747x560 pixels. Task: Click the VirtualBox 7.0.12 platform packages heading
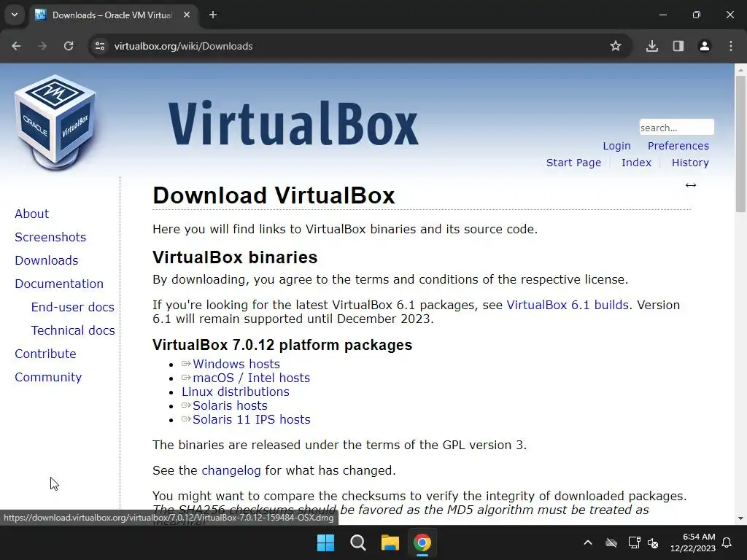point(282,345)
